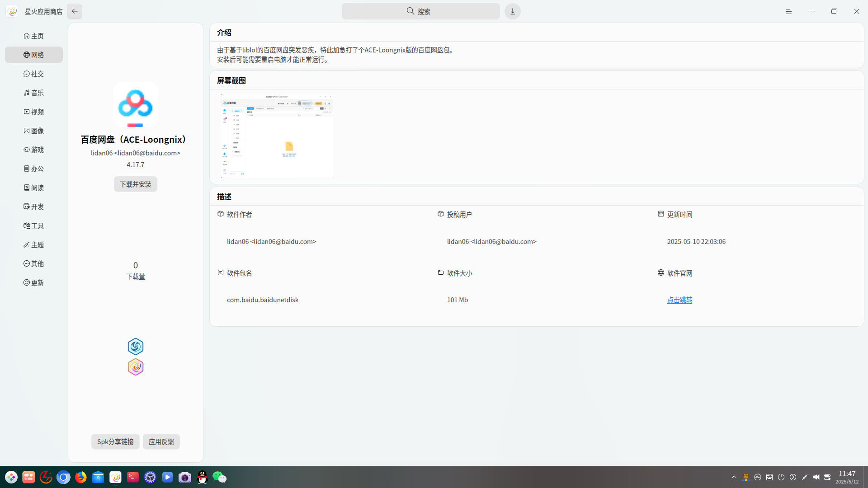Image resolution: width=868 pixels, height=488 pixels.
Task: Open the 工具 tools category
Action: pos(34,225)
